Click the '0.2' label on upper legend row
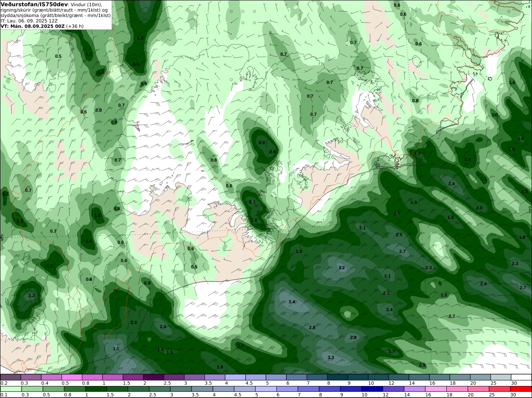The image size is (532, 398). click(4, 383)
